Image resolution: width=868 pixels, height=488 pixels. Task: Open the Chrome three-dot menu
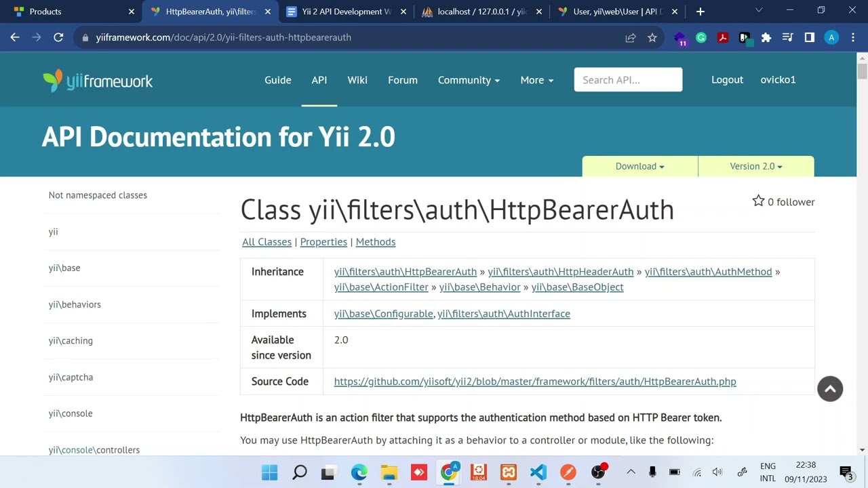click(853, 38)
